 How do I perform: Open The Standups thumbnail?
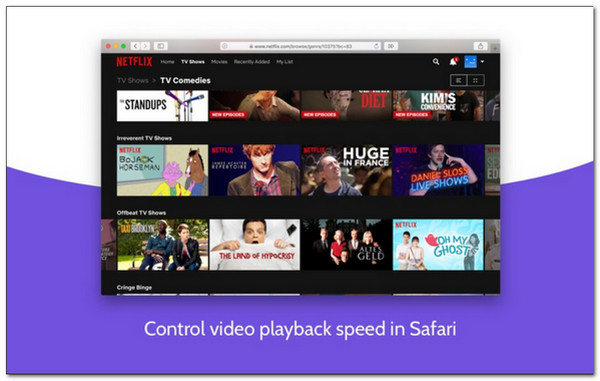(162, 106)
